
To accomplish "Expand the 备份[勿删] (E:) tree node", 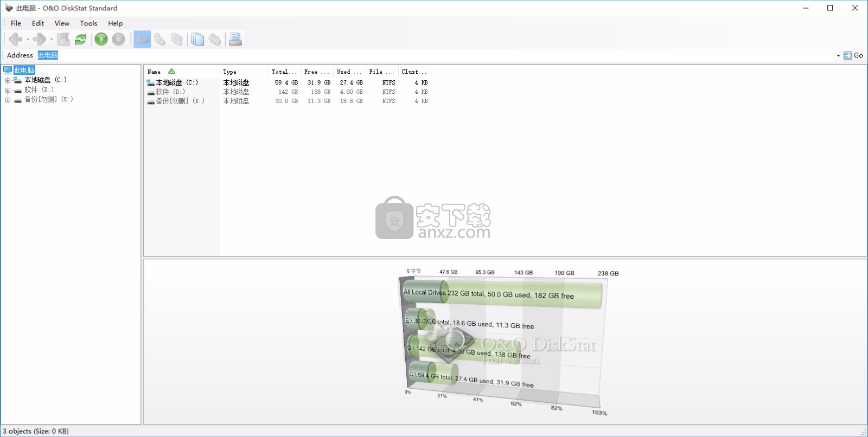I will (8, 100).
